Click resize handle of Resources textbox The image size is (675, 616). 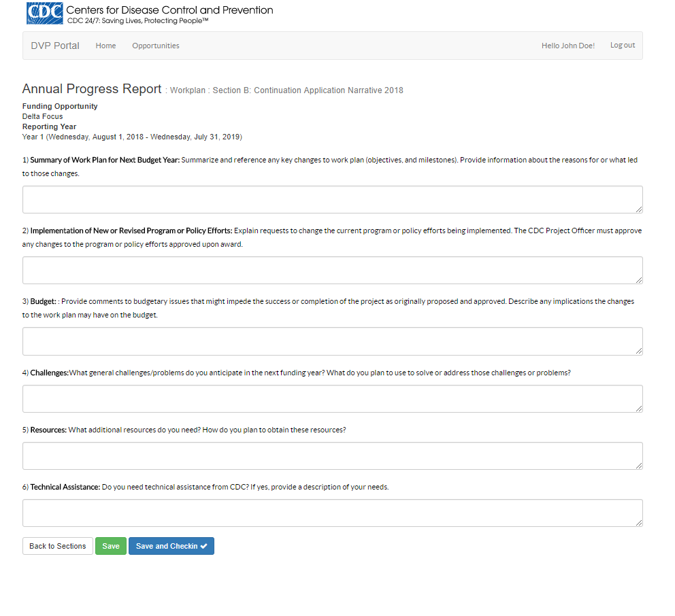639,465
